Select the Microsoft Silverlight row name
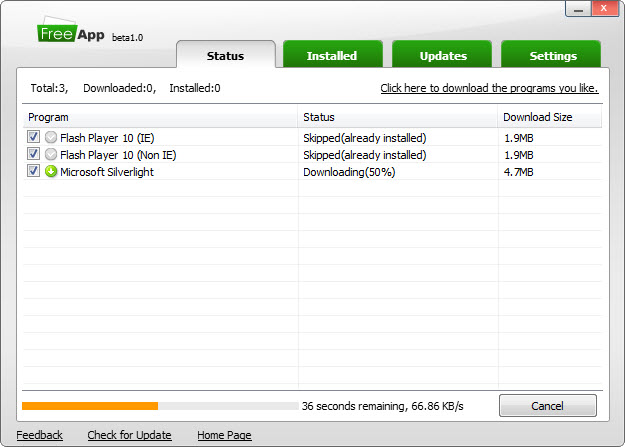 (107, 172)
